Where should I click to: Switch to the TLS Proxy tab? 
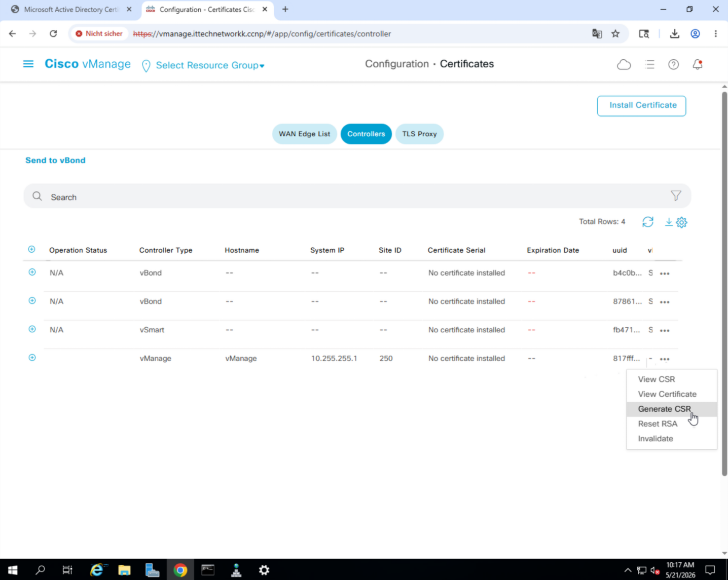(x=419, y=134)
